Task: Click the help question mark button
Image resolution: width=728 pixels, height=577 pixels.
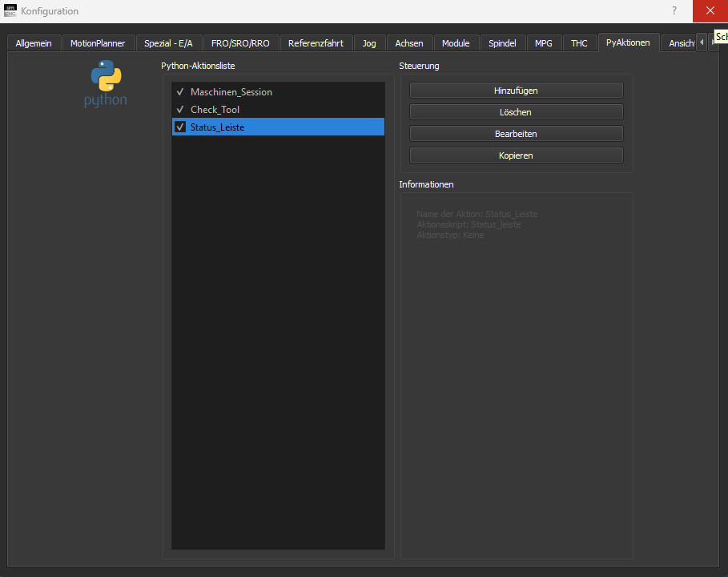Action: [674, 10]
